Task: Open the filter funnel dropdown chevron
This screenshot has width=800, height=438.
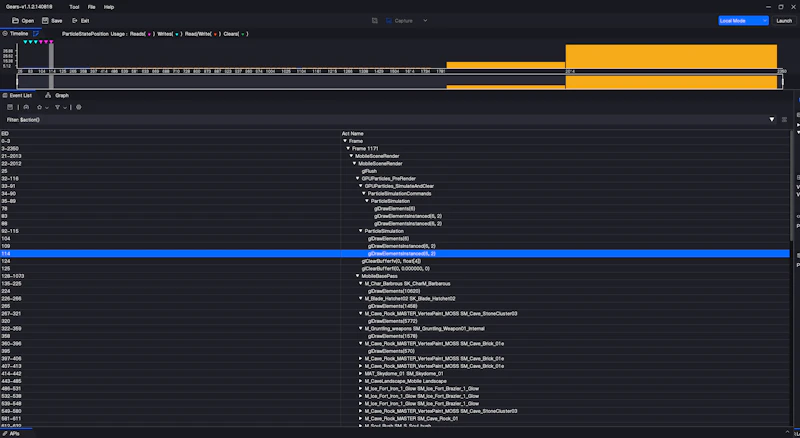Action: (65, 108)
